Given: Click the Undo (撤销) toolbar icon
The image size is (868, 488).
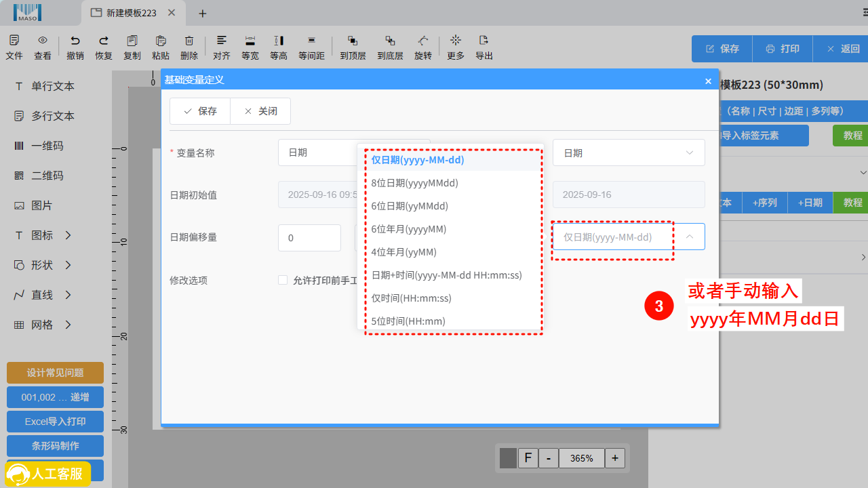Looking at the screenshot, I should 75,41.
